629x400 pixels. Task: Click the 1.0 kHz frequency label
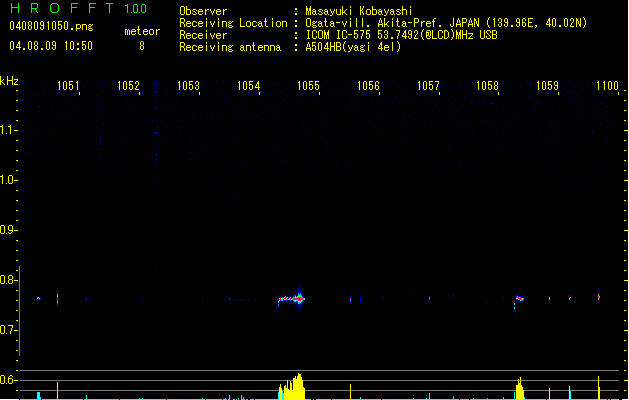(8, 180)
